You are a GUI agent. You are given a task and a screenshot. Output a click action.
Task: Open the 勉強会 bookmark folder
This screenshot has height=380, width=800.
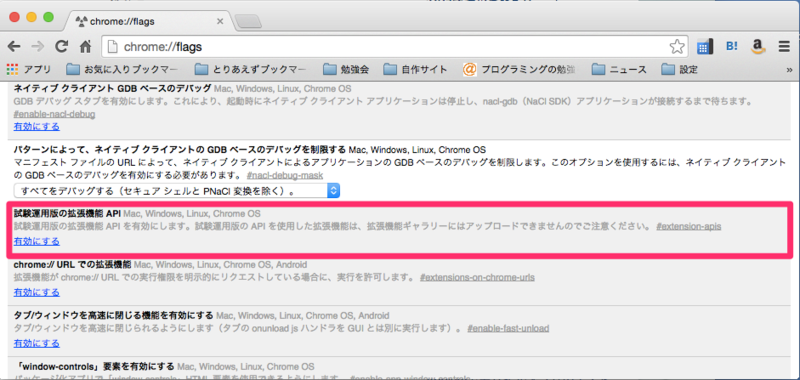[346, 69]
